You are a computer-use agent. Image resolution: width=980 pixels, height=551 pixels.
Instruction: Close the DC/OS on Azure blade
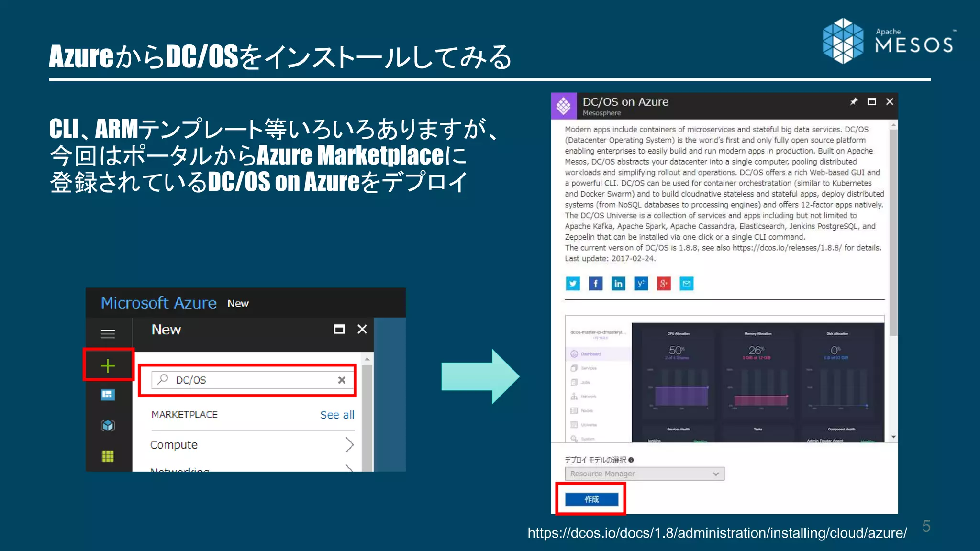click(x=890, y=101)
